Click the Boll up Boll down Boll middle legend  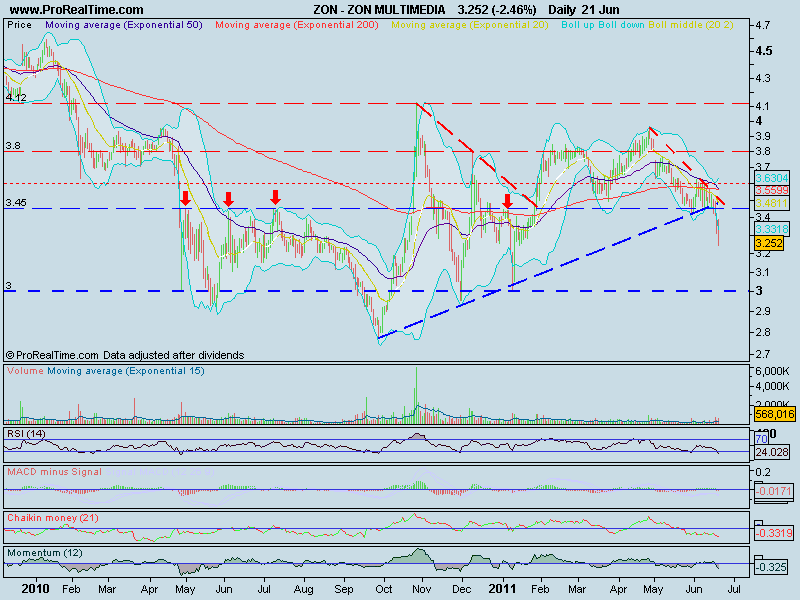[647, 25]
